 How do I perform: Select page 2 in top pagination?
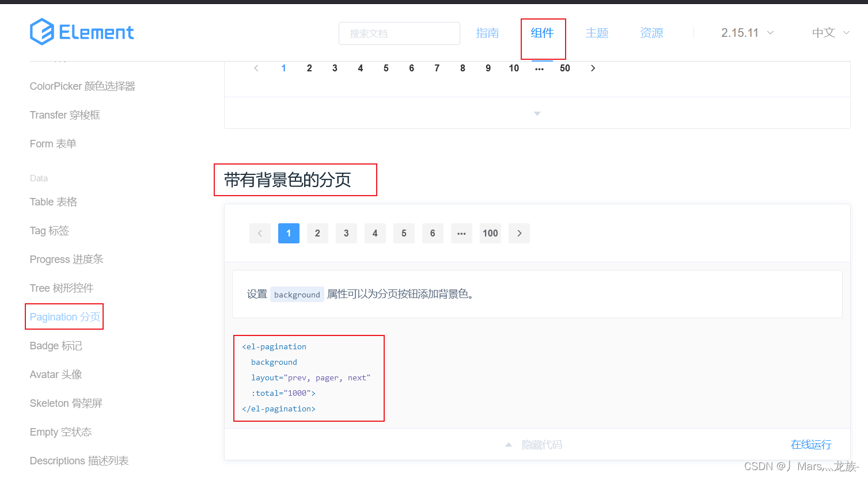pyautogui.click(x=309, y=68)
